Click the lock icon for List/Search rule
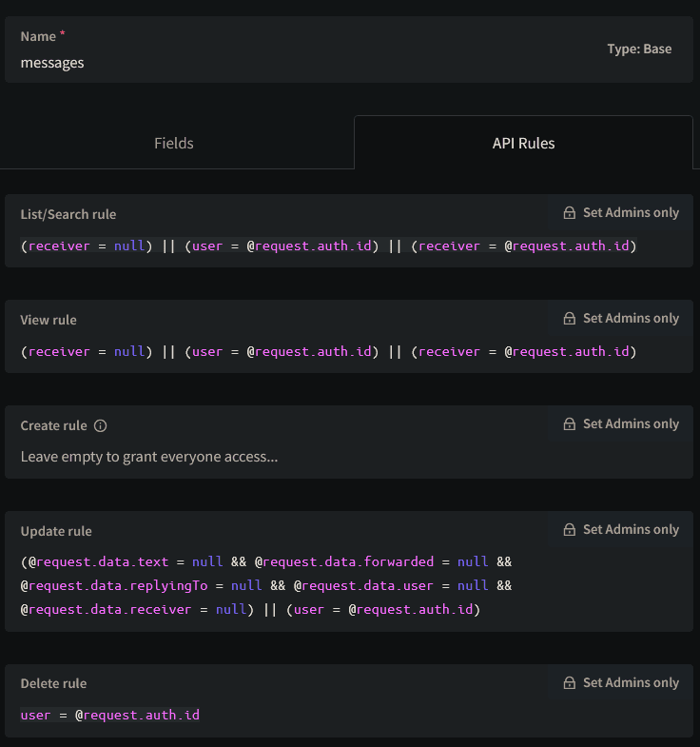The image size is (700, 747). pos(569,213)
